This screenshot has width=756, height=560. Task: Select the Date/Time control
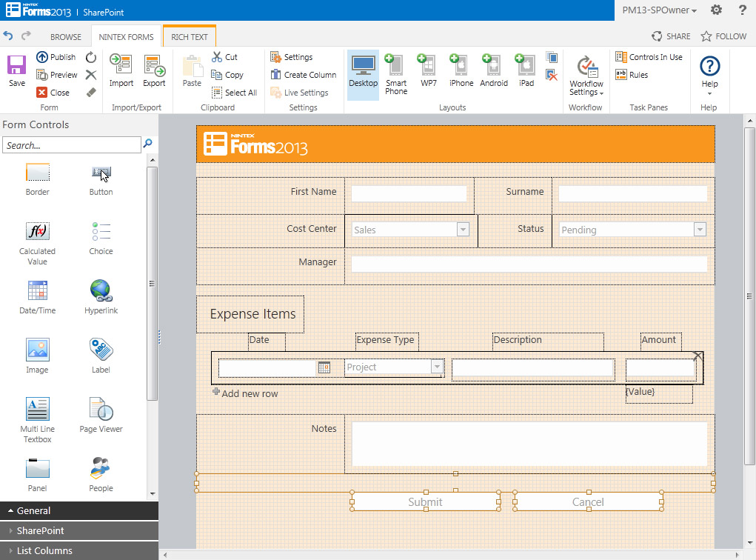tap(38, 298)
